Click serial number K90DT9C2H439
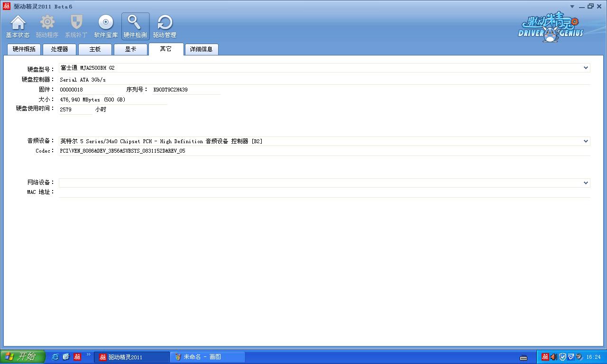 [x=171, y=90]
